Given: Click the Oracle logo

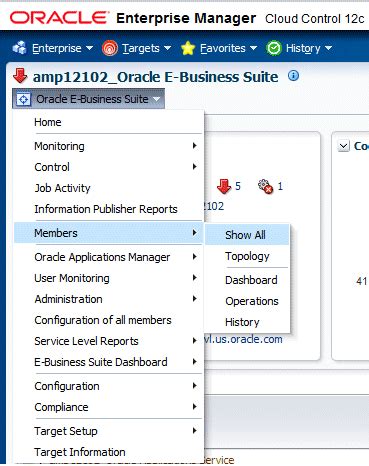Looking at the screenshot, I should click(59, 18).
